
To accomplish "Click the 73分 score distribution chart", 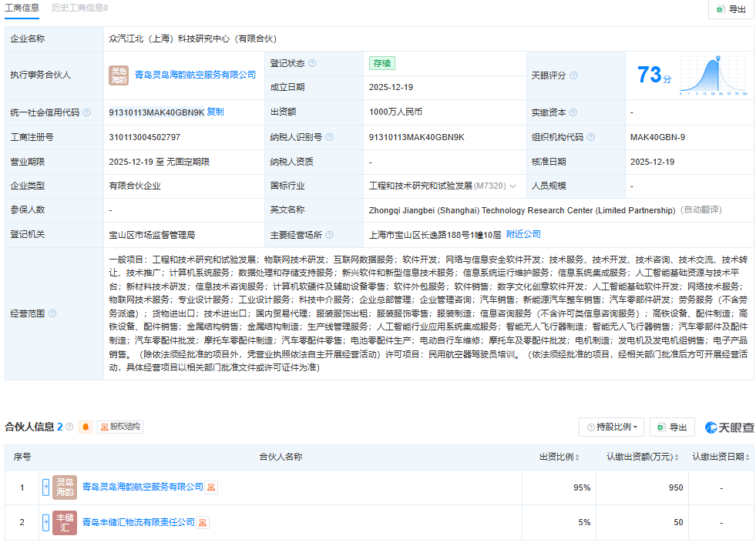I will click(714, 75).
